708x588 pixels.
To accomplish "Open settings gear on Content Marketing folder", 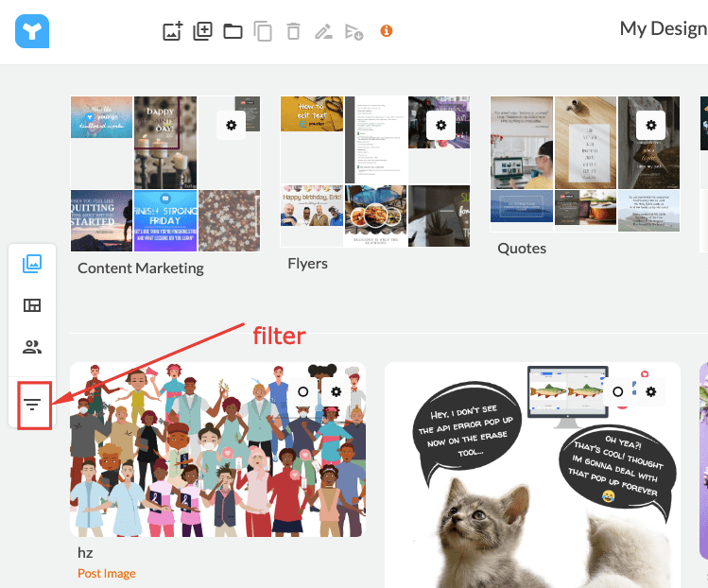I will pos(231,125).
